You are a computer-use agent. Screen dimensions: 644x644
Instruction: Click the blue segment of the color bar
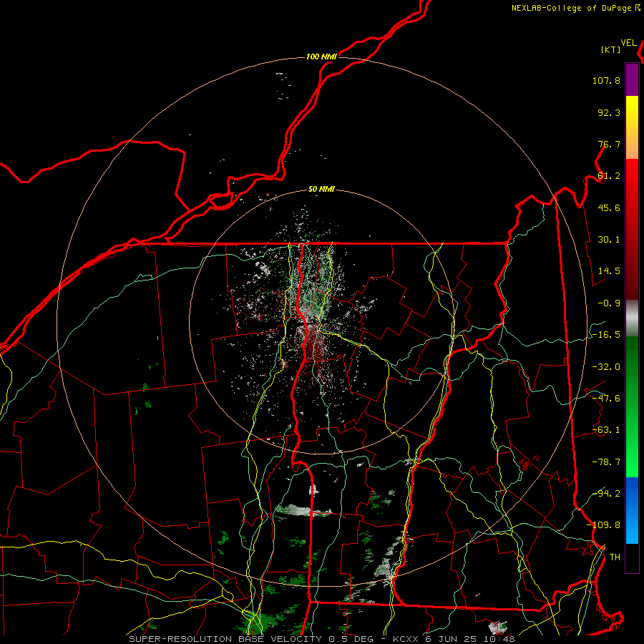[632, 510]
